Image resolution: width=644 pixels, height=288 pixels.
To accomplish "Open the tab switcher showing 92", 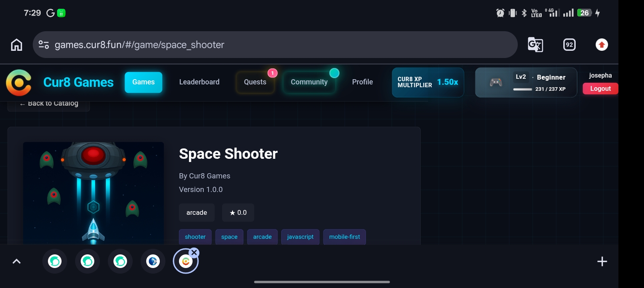I will [569, 45].
